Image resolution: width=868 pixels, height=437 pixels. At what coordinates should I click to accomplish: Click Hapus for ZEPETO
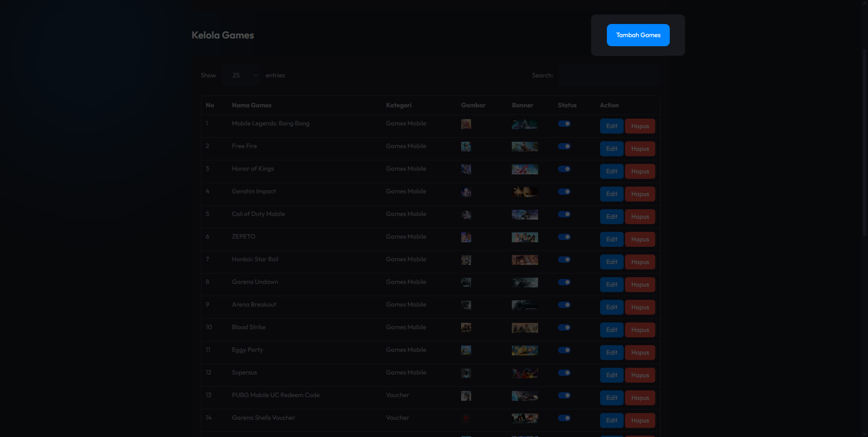tap(640, 239)
